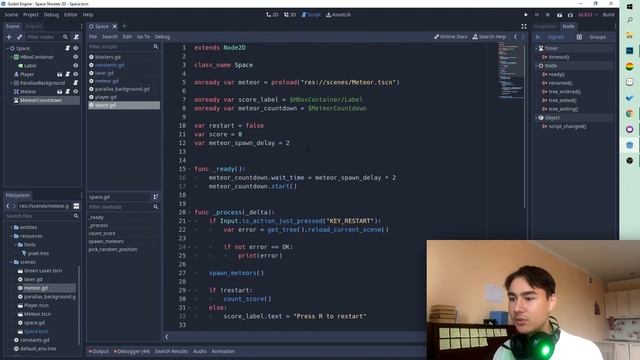Open Player's scene instance clapper icon
The height and width of the screenshot is (360, 640).
pyautogui.click(x=60, y=74)
